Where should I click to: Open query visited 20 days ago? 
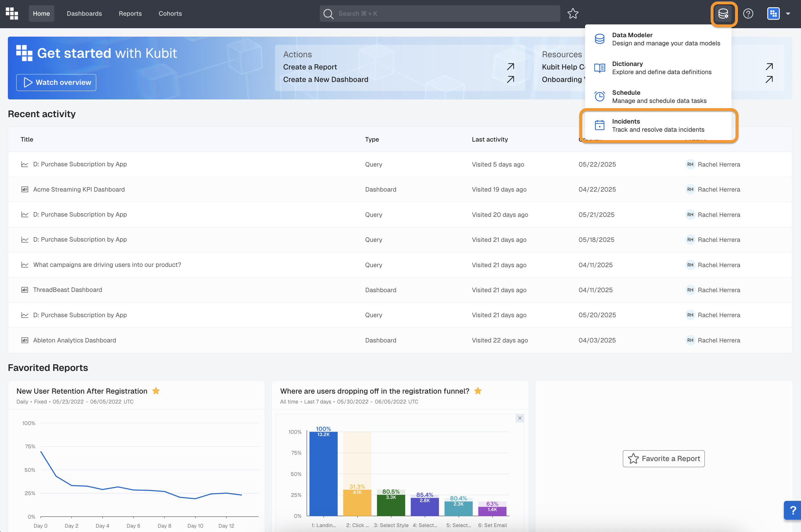coord(80,215)
